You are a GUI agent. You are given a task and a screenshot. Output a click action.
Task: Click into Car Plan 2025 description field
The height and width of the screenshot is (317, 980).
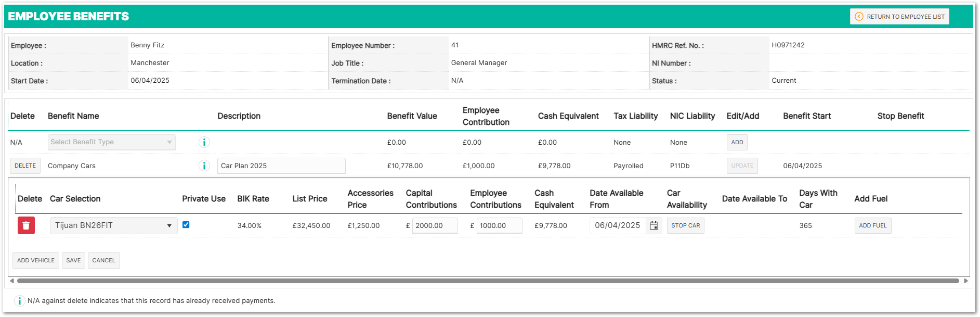(281, 166)
